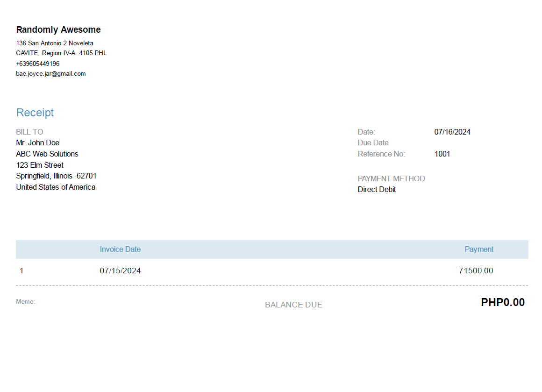Select the reference number 1001

pyautogui.click(x=442, y=154)
